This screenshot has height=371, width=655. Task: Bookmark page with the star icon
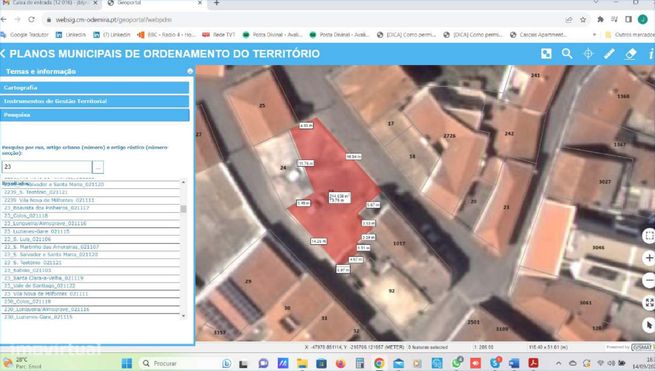(x=583, y=20)
